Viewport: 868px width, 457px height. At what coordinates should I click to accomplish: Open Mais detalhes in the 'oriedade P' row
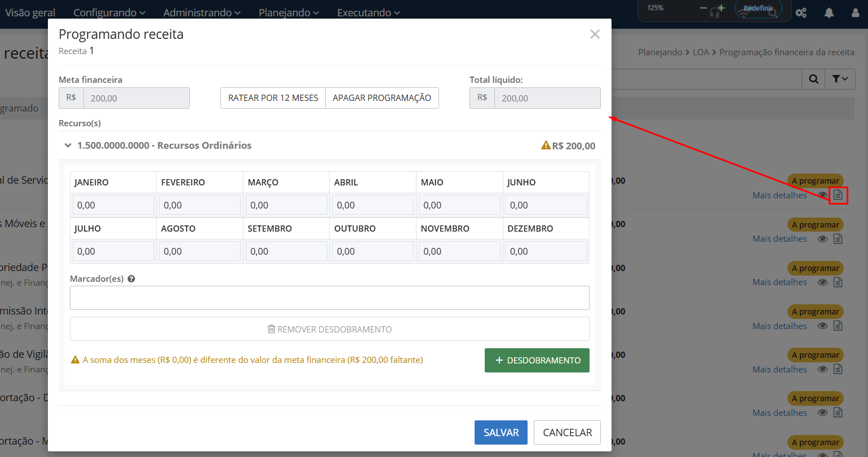pos(780,282)
